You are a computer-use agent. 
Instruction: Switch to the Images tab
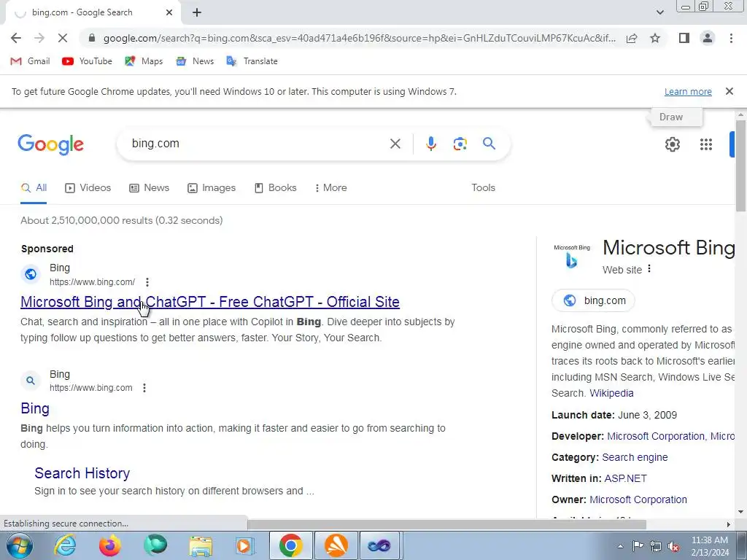tap(211, 187)
